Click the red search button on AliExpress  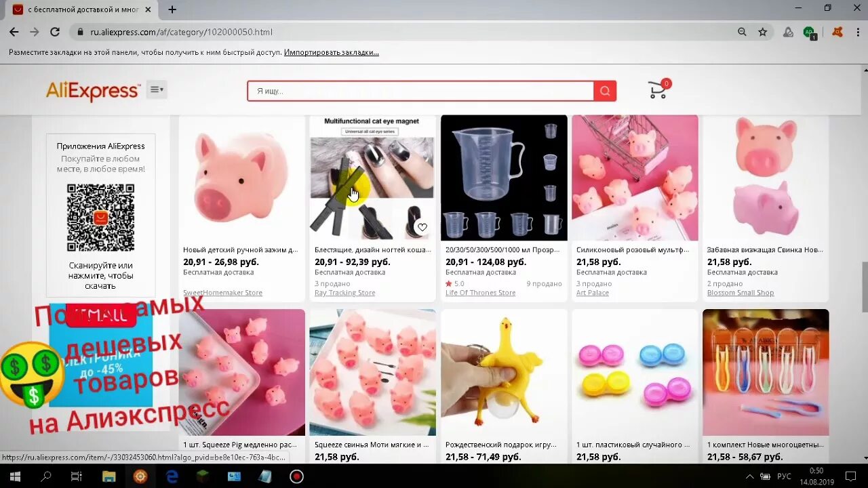click(605, 91)
